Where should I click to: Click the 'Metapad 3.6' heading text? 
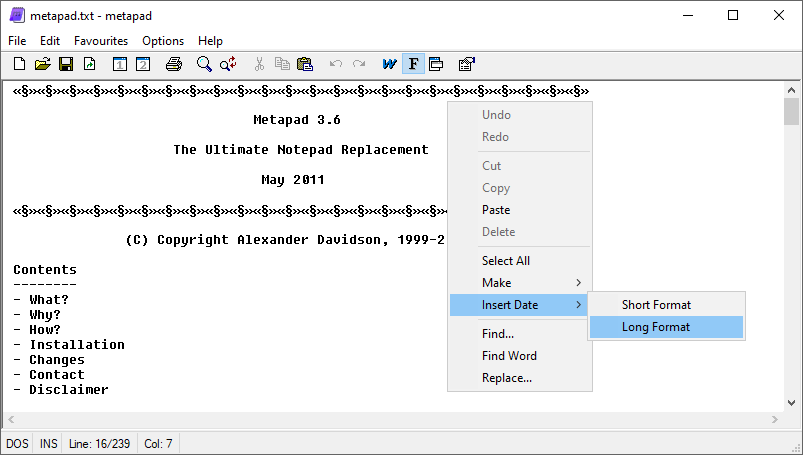click(x=297, y=120)
